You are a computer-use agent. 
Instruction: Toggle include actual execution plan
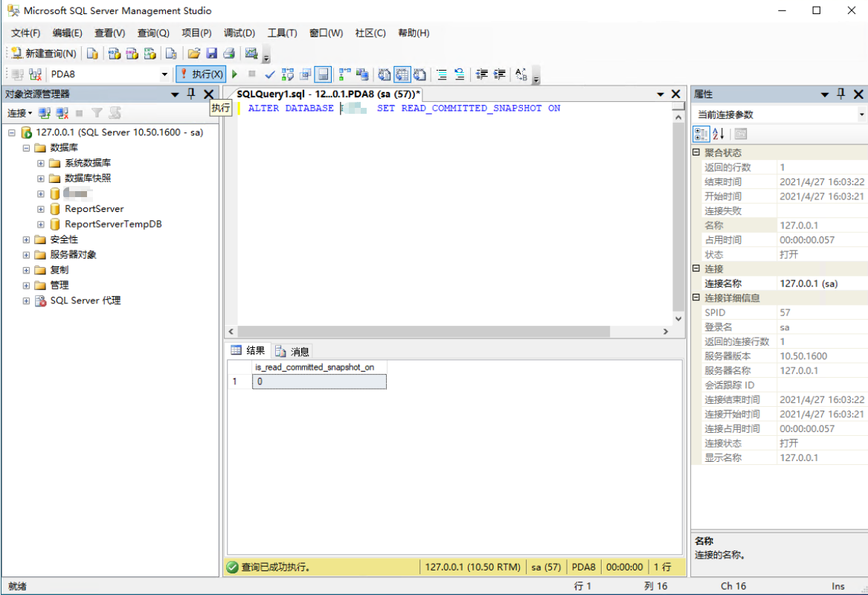pos(345,74)
